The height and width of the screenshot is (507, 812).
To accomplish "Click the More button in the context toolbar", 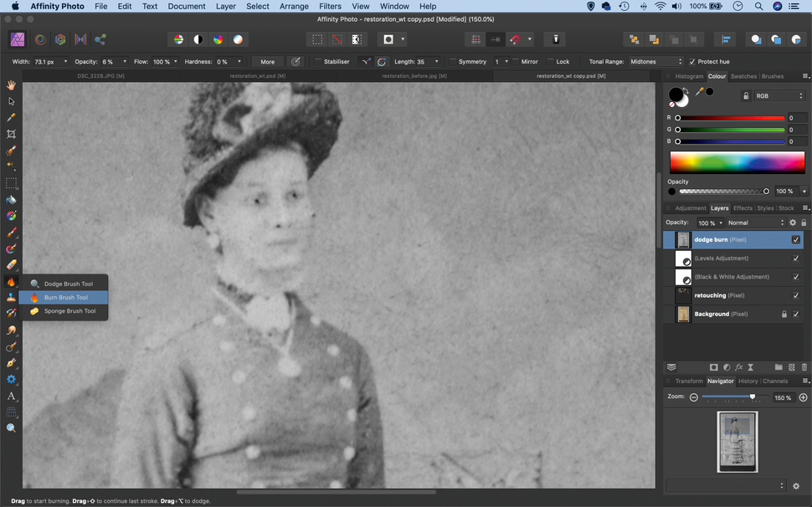I will click(267, 61).
